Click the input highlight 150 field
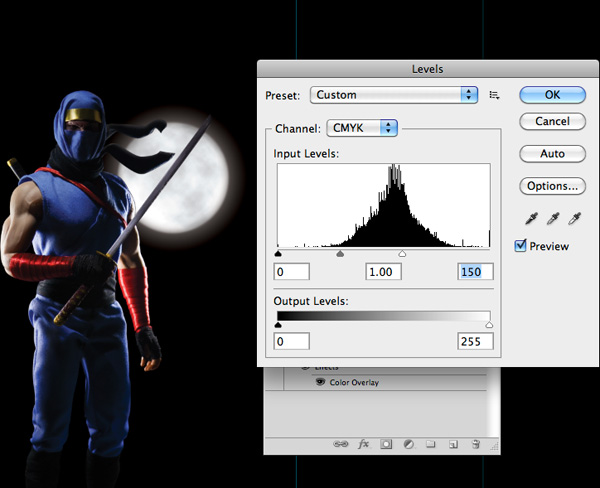 (476, 272)
